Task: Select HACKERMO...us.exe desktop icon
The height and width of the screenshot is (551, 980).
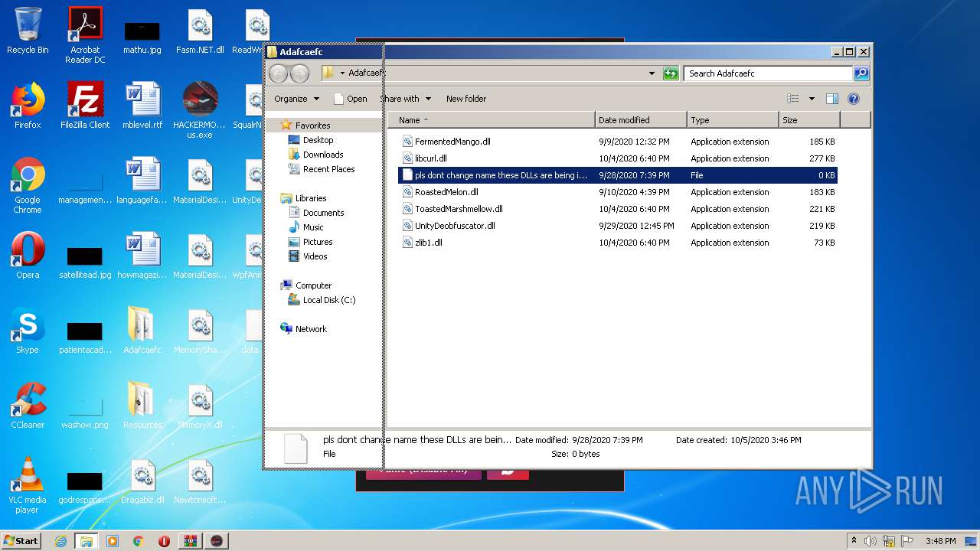Action: click(x=200, y=110)
